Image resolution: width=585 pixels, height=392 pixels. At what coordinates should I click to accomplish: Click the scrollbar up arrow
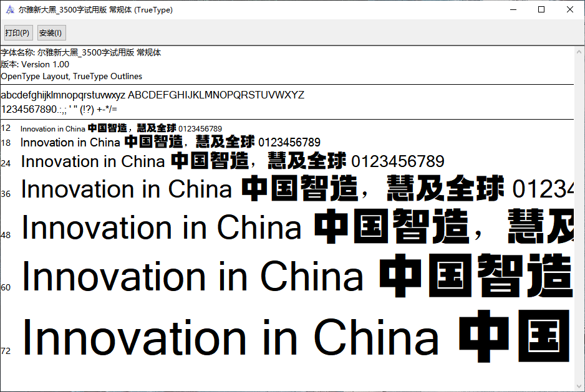[579, 52]
